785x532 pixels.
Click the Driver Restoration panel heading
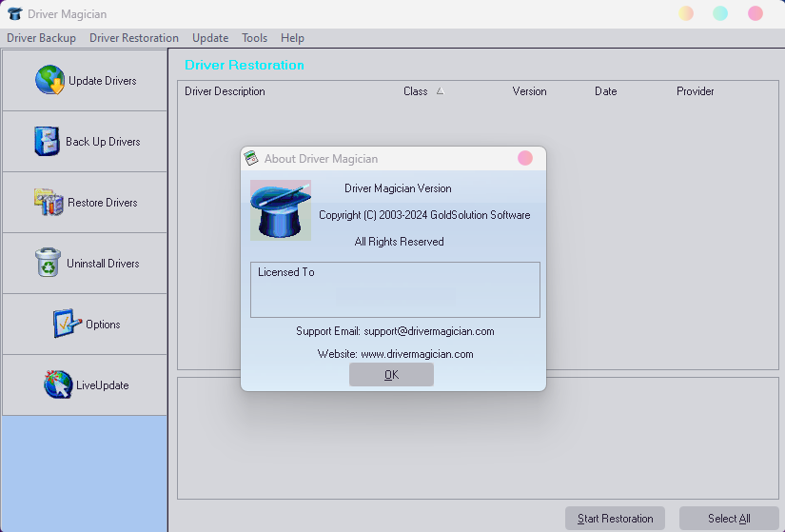[245, 65]
